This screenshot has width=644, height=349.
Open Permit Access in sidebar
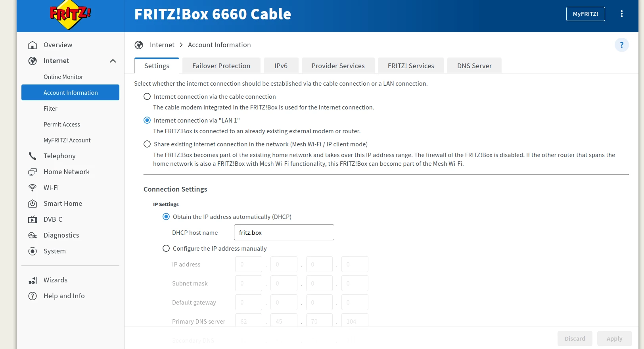click(62, 125)
